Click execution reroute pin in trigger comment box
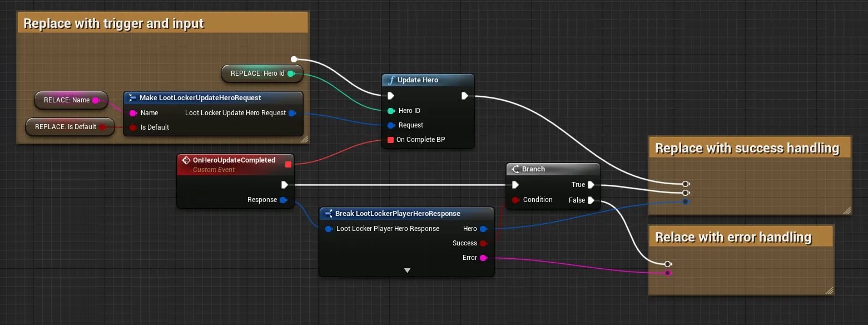The height and width of the screenshot is (325, 868). [294, 59]
